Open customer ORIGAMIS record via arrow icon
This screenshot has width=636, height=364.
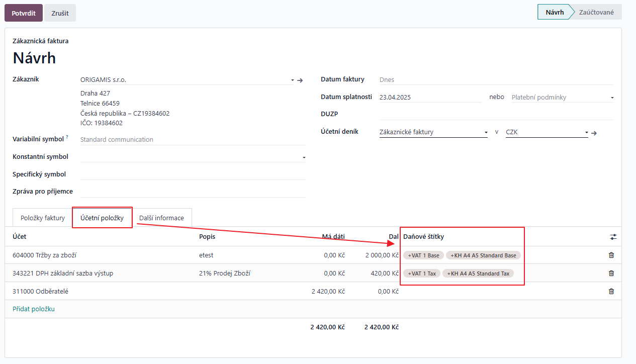pos(300,80)
